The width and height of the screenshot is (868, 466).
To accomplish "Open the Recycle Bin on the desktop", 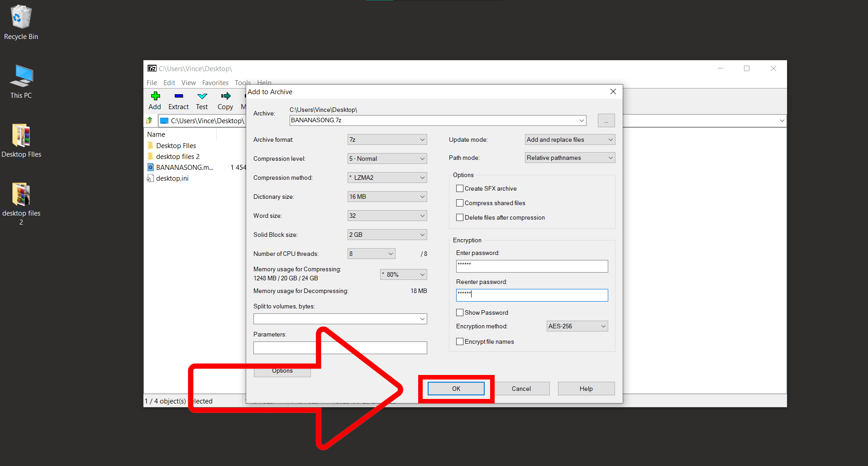I will click(x=20, y=16).
